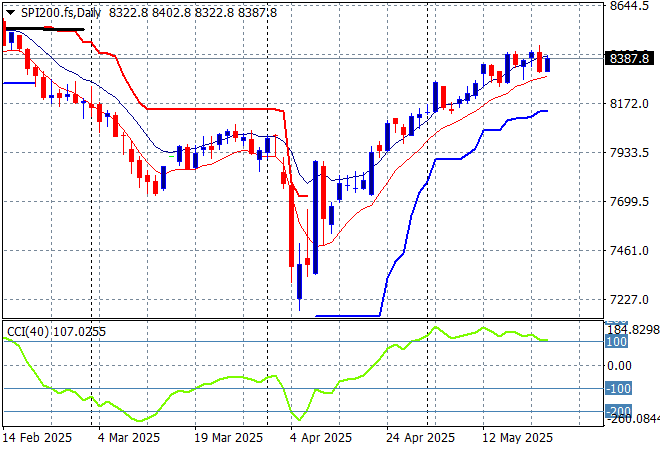
Task: Open the chart dropdown triangle beside SPI200.fs
Action: point(10,13)
